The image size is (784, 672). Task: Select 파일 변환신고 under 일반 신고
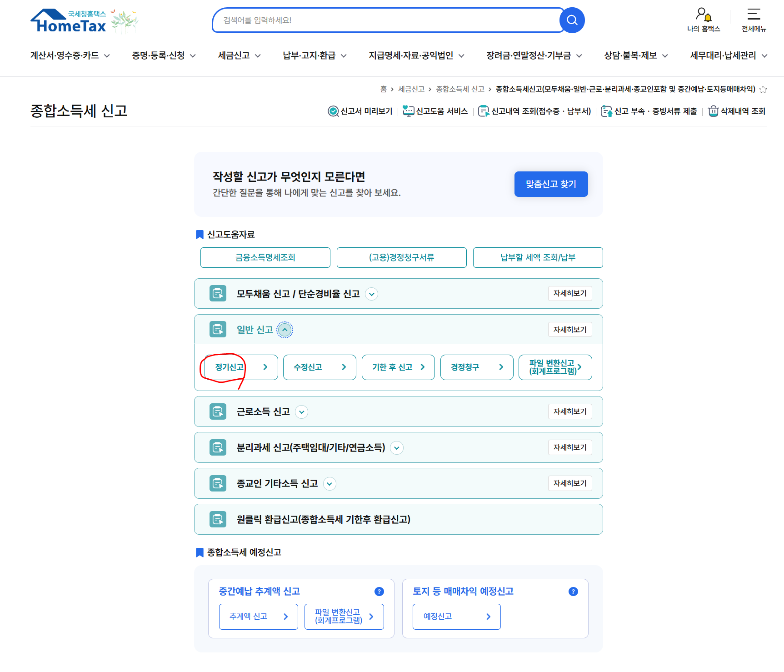pos(555,367)
